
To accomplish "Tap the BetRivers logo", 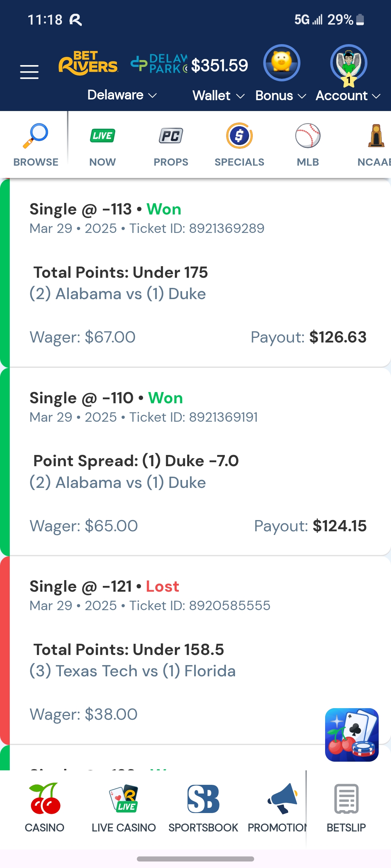I will point(88,63).
